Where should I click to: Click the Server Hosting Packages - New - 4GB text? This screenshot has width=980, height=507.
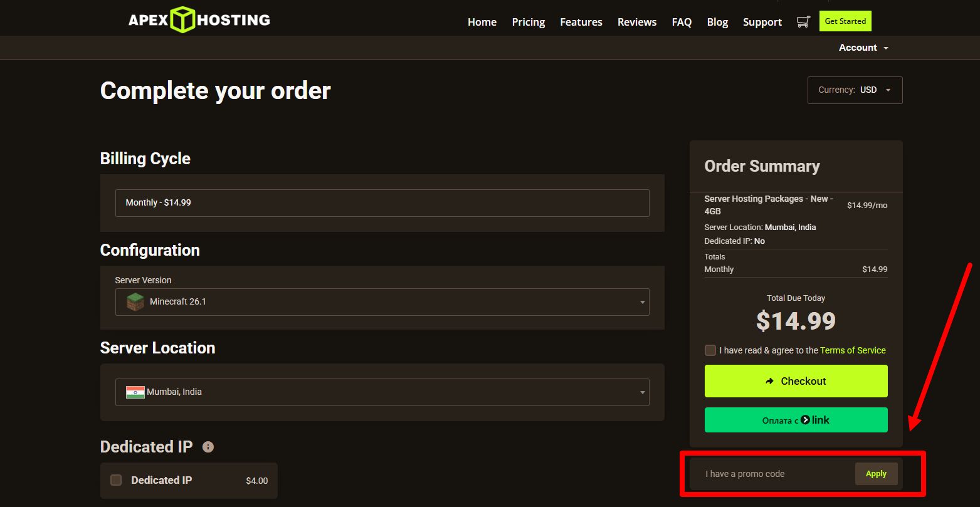[x=769, y=205]
